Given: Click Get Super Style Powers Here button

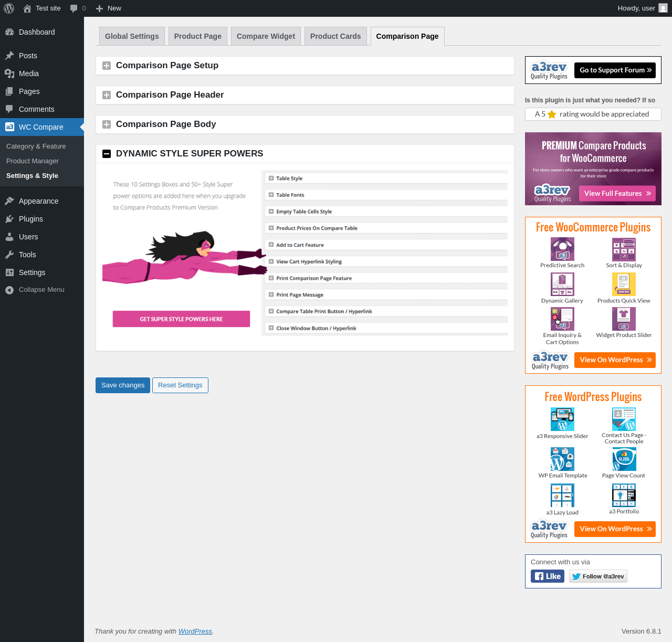Looking at the screenshot, I should pyautogui.click(x=181, y=319).
